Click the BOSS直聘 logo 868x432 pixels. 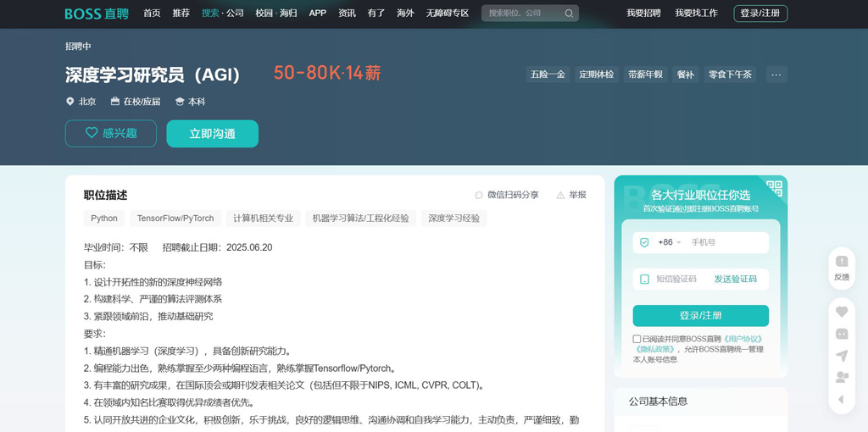coord(97,14)
